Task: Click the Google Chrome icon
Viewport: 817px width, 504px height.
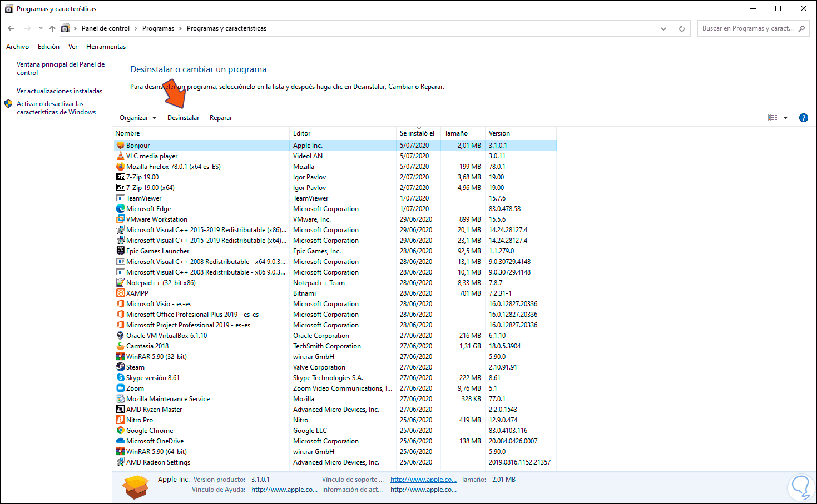Action: click(120, 431)
